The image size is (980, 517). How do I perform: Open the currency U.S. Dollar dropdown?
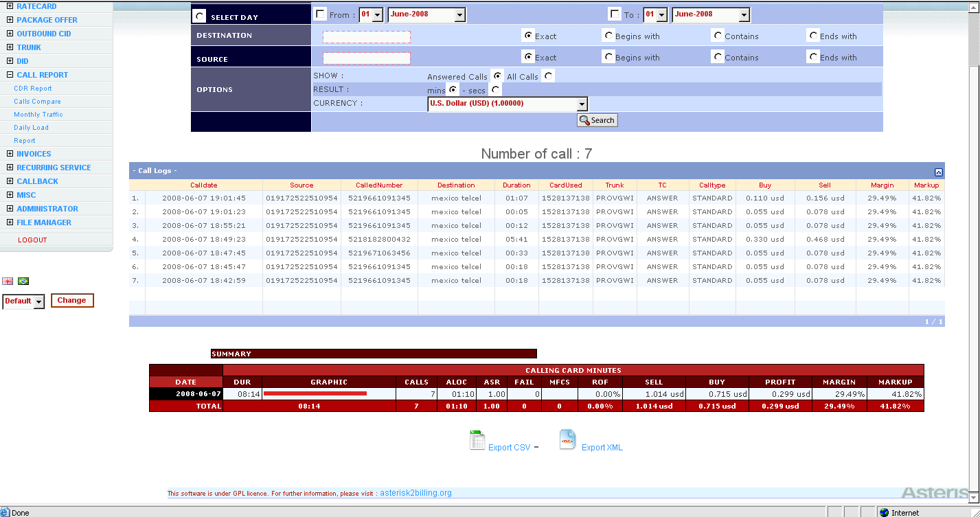pyautogui.click(x=508, y=104)
